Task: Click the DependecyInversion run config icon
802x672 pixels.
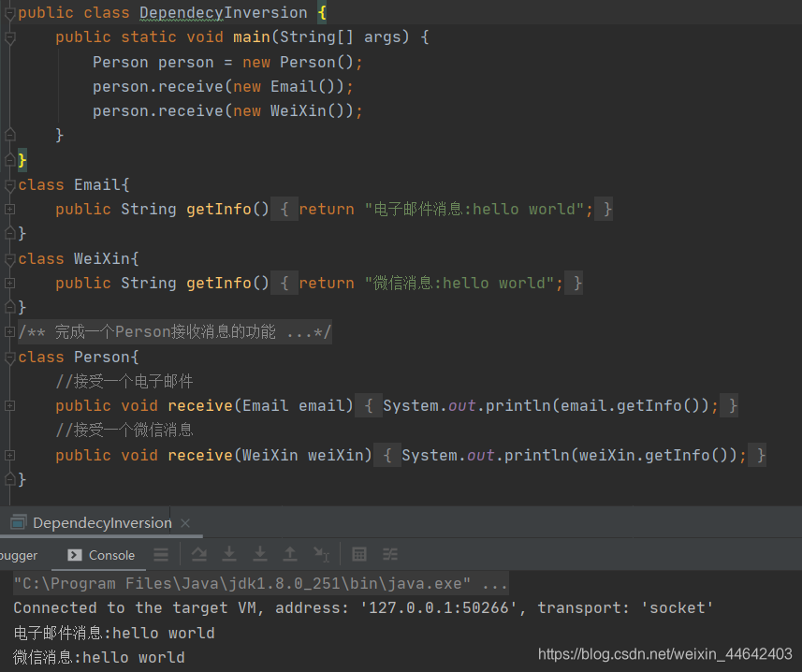Action: (x=19, y=522)
